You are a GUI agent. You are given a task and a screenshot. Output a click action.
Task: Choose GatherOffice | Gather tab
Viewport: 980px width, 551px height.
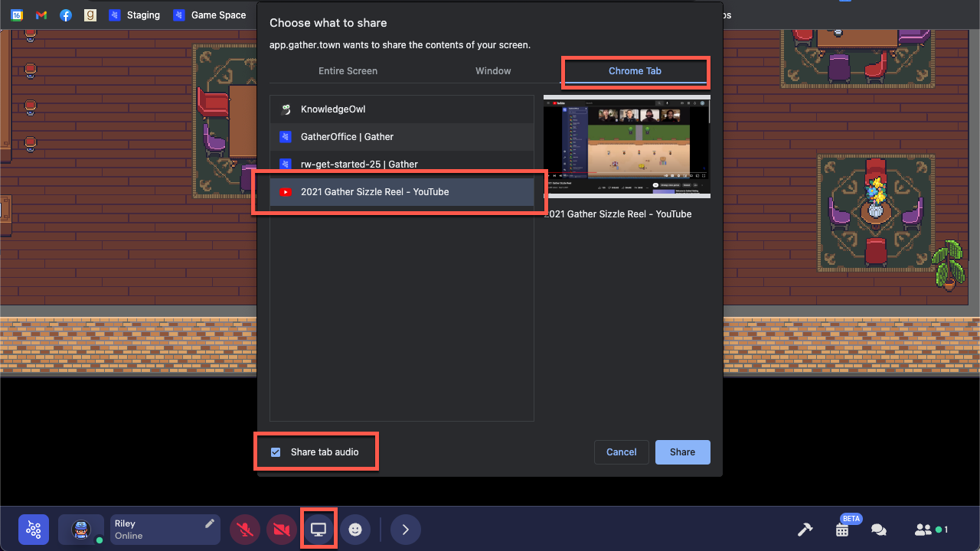click(402, 137)
